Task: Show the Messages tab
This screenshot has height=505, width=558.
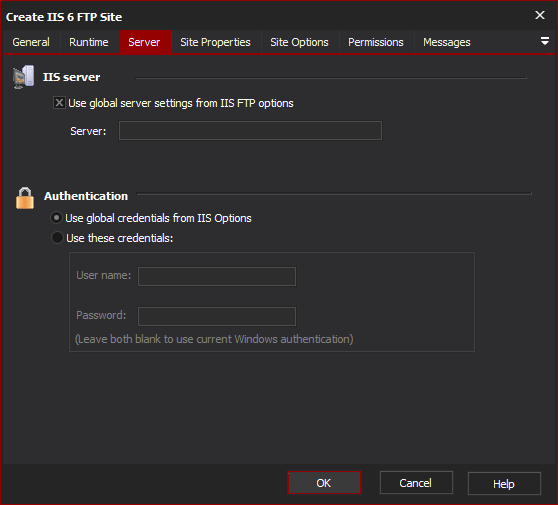Action: 447,42
